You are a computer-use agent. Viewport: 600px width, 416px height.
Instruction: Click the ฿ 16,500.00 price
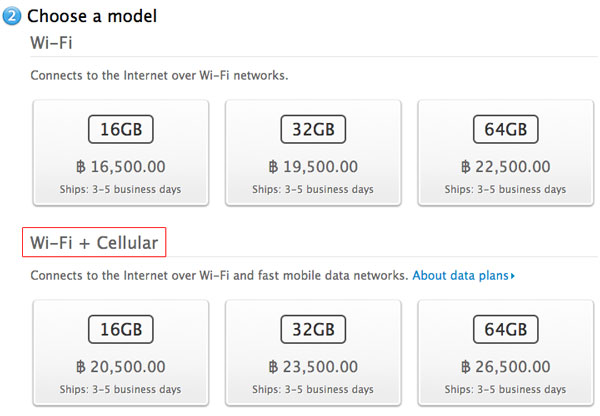tap(121, 167)
